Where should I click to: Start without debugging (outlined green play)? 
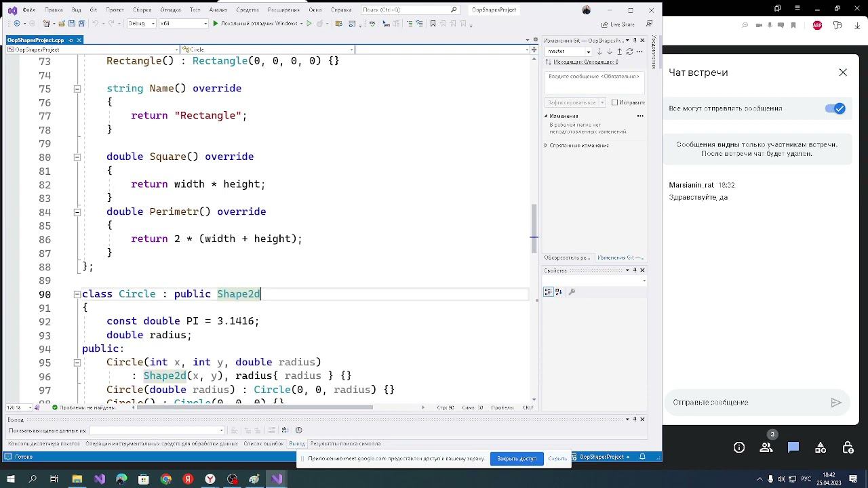coord(309,24)
